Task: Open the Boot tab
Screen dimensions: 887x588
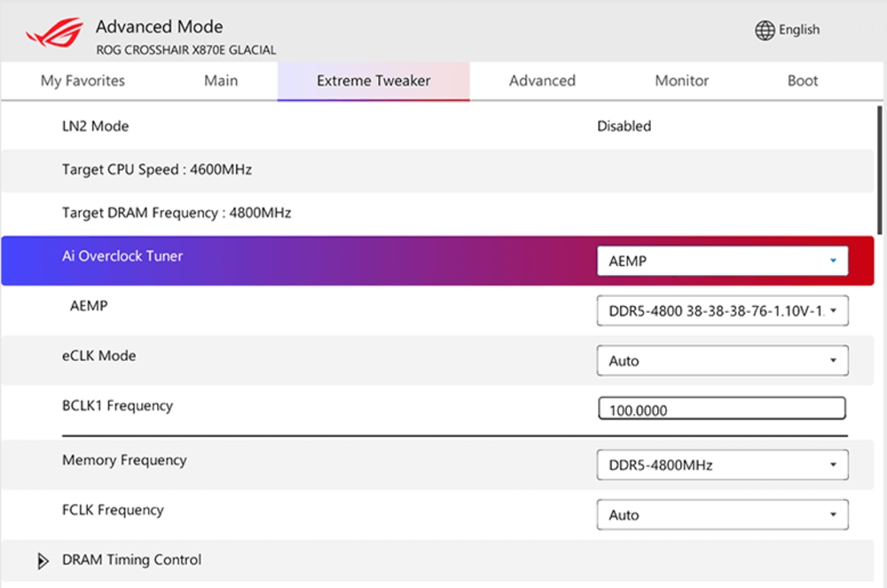Action: [x=803, y=81]
